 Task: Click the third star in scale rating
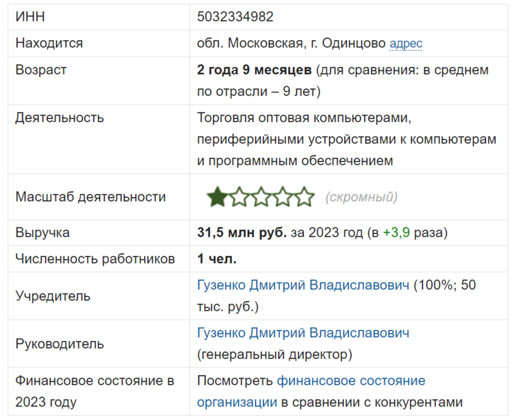tap(260, 197)
